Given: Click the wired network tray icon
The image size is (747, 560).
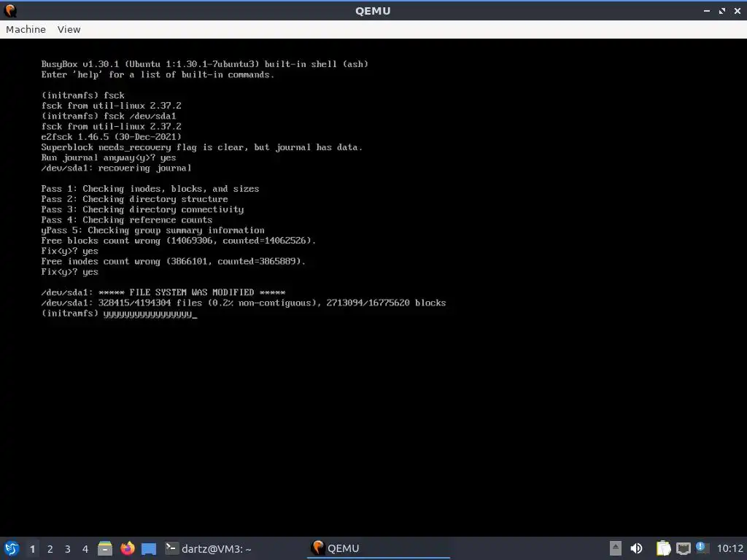Looking at the screenshot, I should (683, 548).
